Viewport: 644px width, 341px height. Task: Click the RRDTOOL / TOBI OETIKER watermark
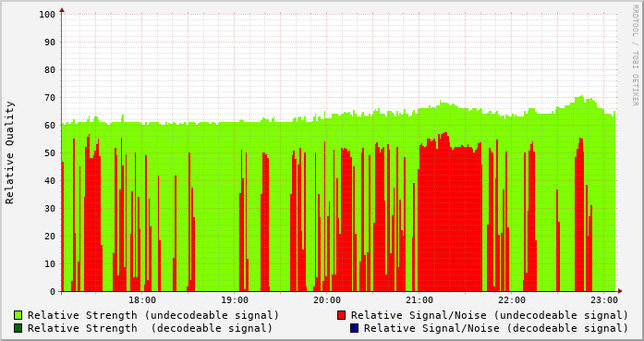[635, 55]
